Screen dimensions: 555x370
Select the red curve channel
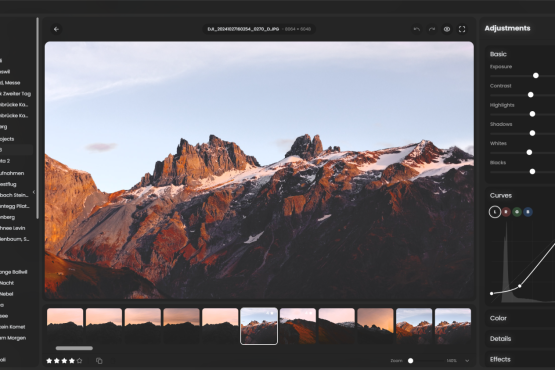click(506, 212)
